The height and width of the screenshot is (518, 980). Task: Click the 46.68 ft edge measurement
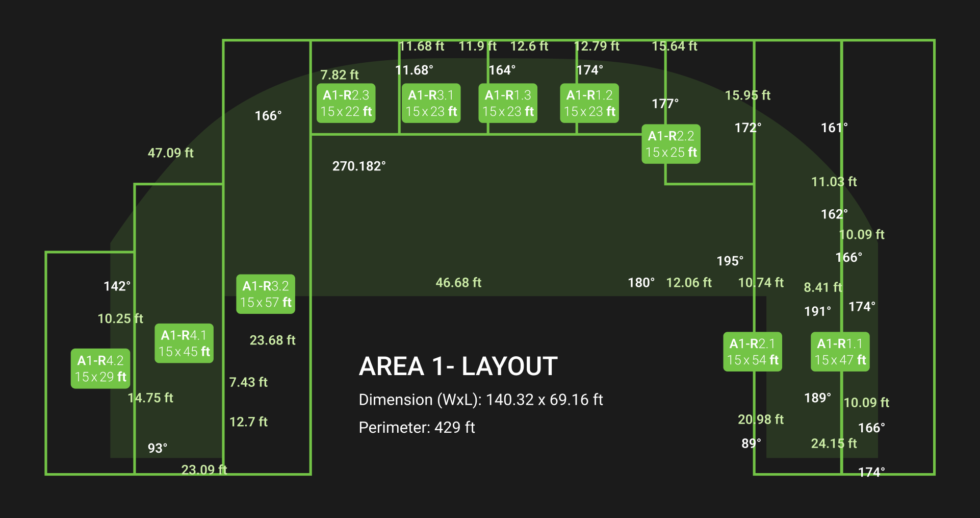click(x=458, y=283)
